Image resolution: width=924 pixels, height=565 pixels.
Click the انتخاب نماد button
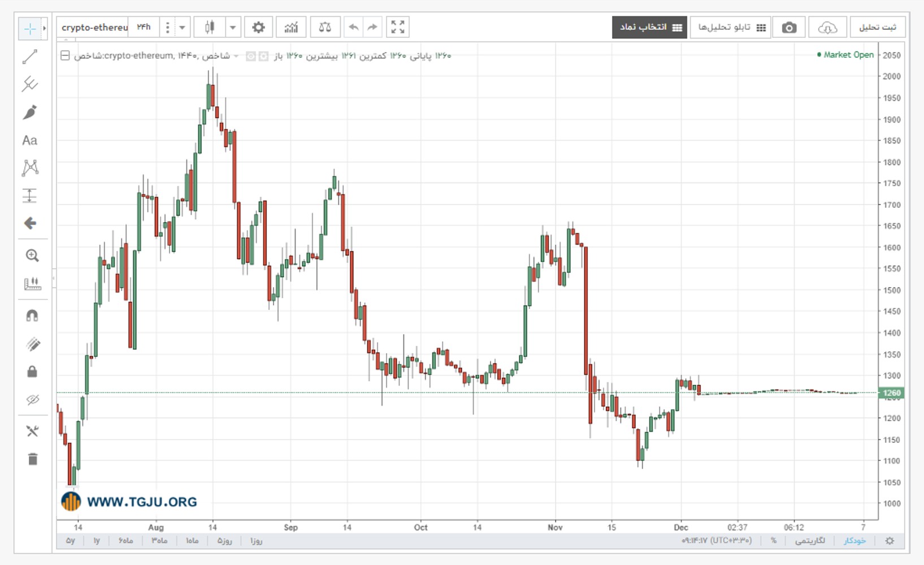coord(649,27)
